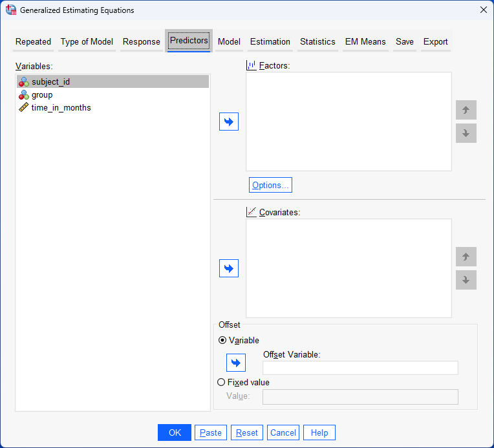Click the nominal icon beside subject_id
This screenshot has width=494, height=448.
pos(24,82)
